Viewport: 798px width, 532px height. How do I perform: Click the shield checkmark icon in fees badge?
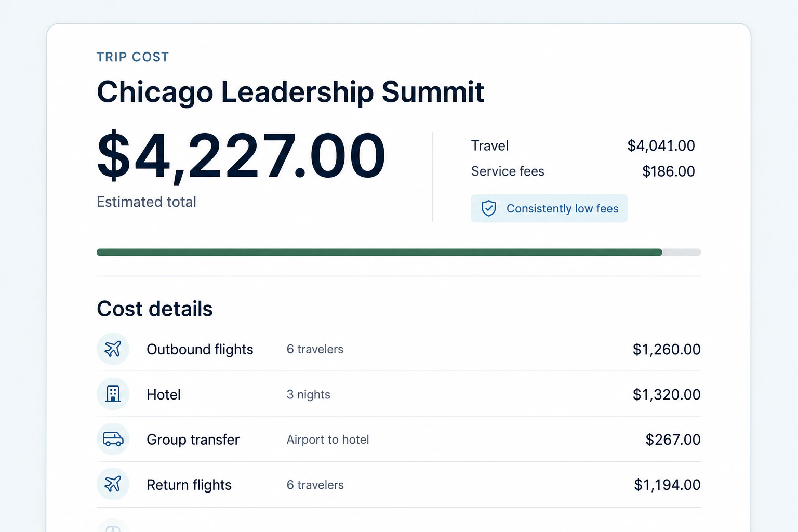489,208
